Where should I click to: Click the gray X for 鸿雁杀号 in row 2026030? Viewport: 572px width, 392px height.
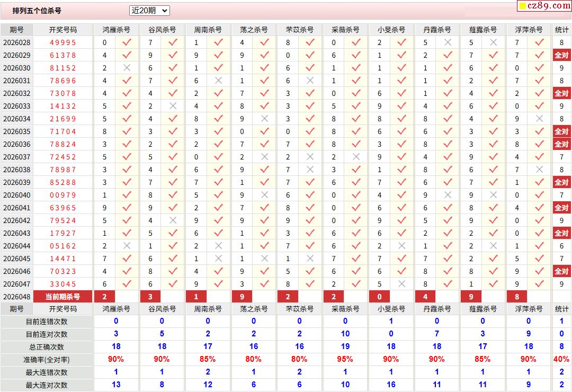[x=127, y=68]
